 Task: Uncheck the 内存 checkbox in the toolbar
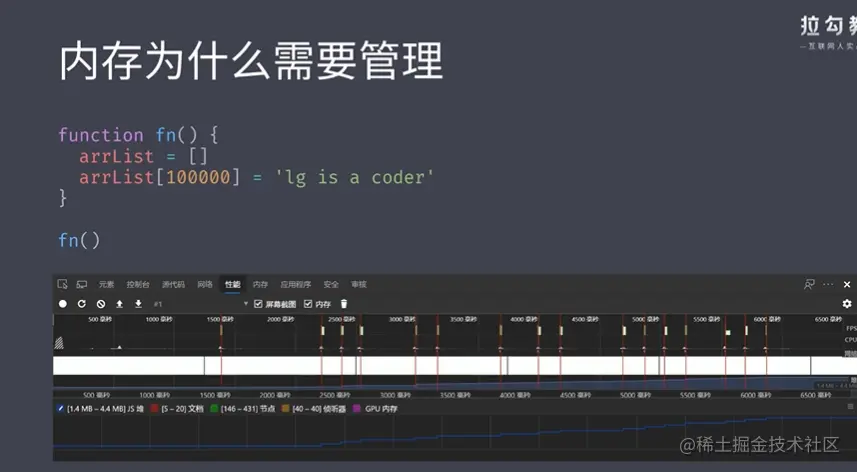coord(308,304)
